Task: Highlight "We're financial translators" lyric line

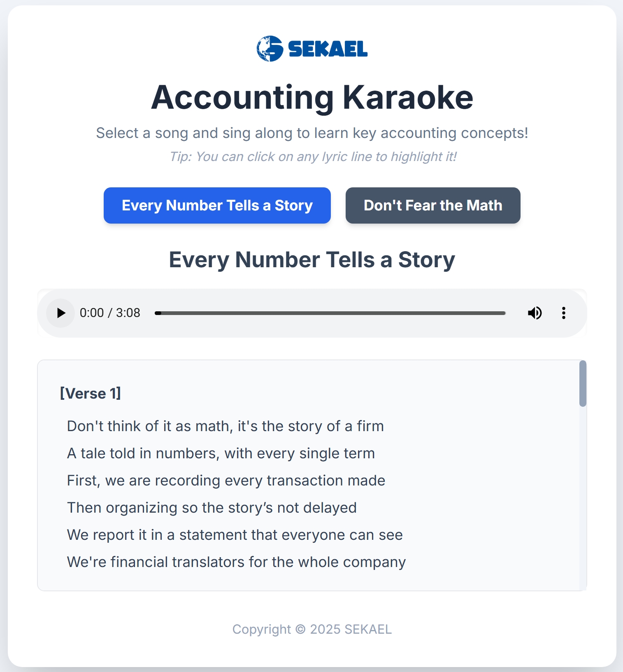Action: (236, 562)
